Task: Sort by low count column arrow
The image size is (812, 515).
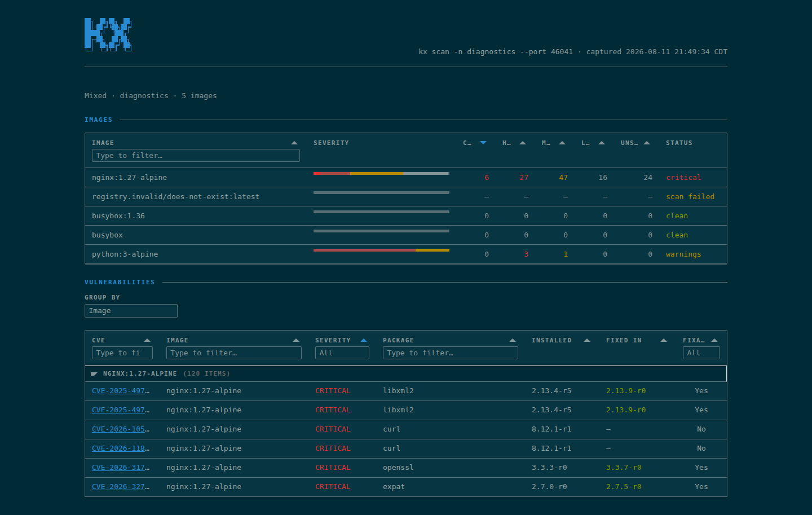Action: (x=602, y=143)
